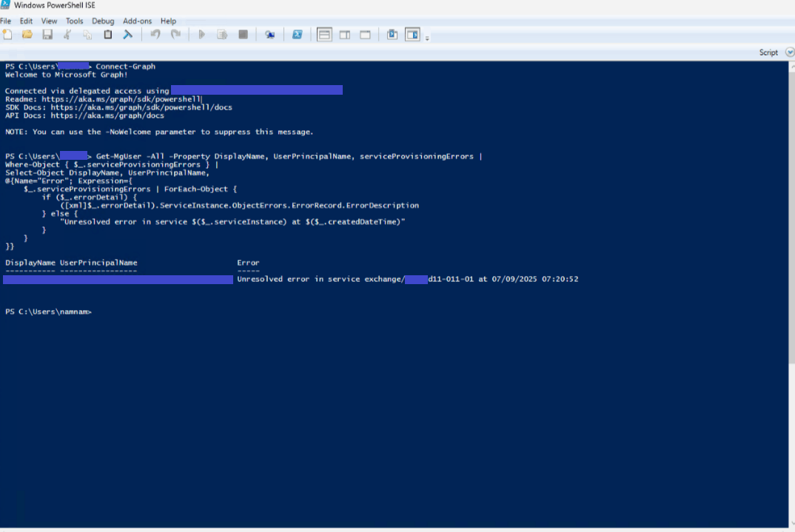Viewport: 795px width, 532px height.
Task: Open a new remote PowerShell tab
Action: click(269, 34)
